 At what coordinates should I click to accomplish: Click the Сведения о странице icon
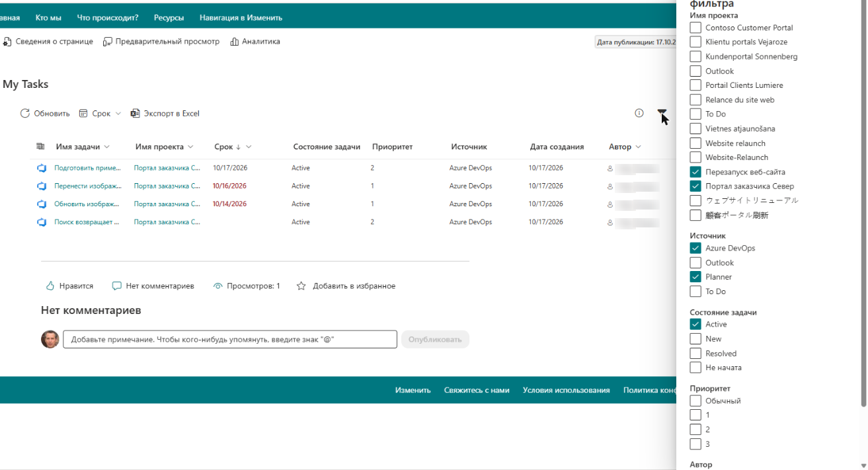click(x=7, y=42)
